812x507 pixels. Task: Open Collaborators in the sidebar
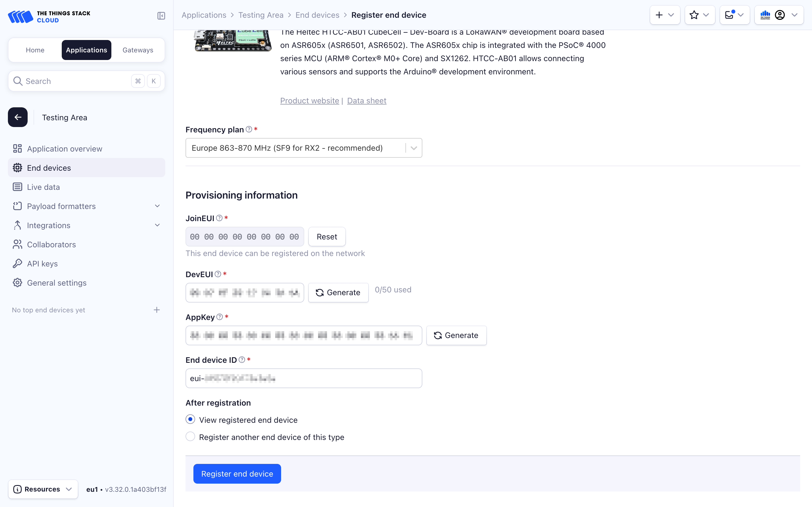51,244
